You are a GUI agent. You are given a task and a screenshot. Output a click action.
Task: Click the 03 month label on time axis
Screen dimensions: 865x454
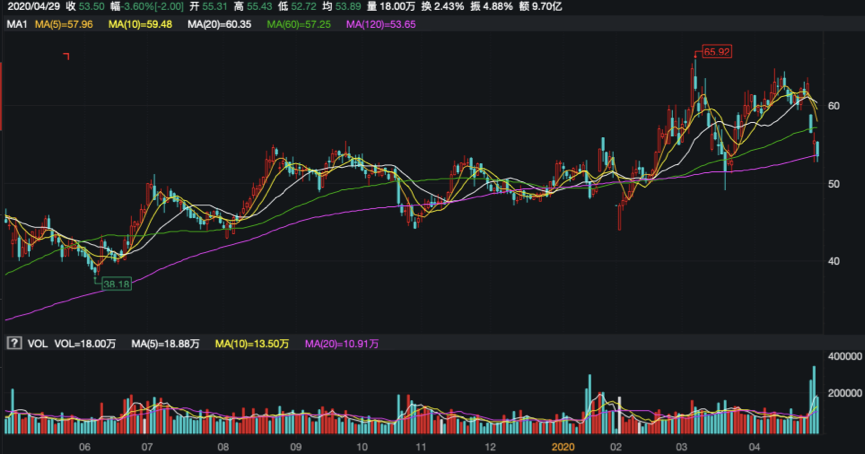pyautogui.click(x=681, y=446)
